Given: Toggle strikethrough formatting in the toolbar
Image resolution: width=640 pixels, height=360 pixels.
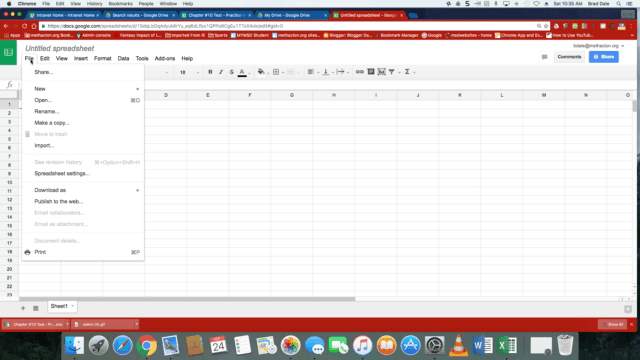Looking at the screenshot, I should (231, 72).
